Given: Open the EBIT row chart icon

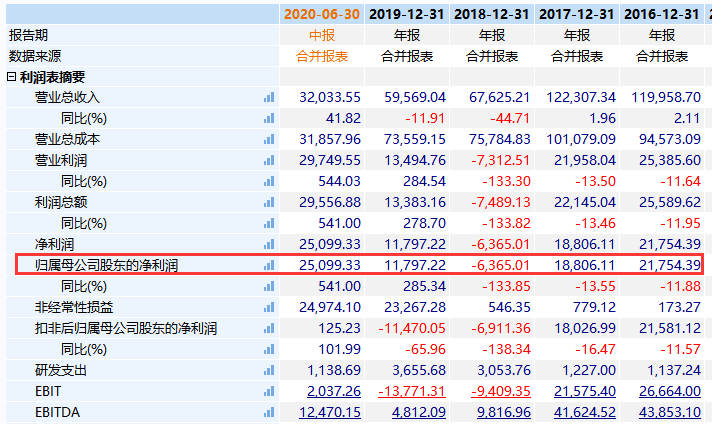Looking at the screenshot, I should click(x=268, y=391).
